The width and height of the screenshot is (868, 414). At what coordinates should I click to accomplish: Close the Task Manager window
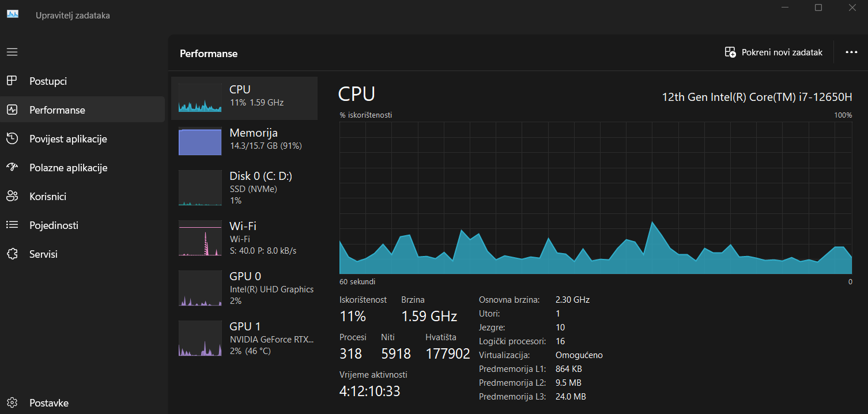coord(852,7)
